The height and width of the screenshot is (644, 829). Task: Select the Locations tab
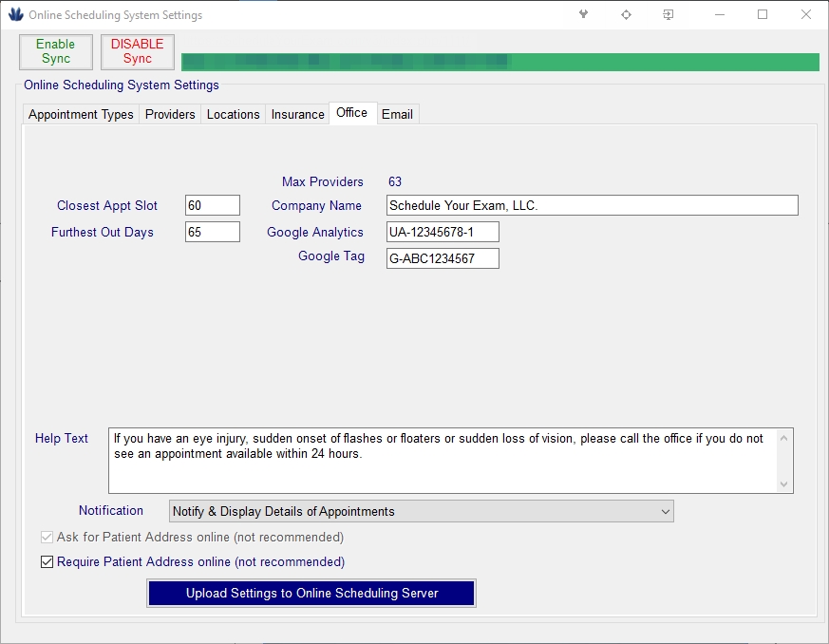(x=233, y=115)
